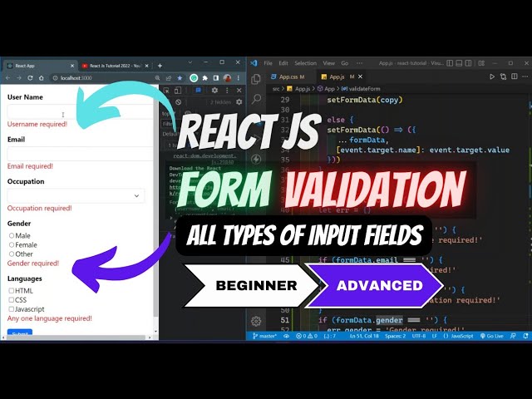The width and height of the screenshot is (532, 399).
Task: Switch to React Js Tutorial 2022 tab
Action: 116,66
